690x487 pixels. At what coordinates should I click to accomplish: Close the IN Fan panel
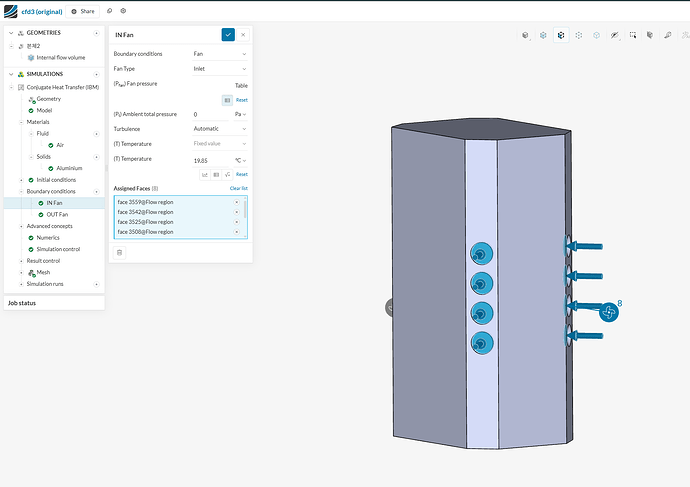[x=243, y=35]
